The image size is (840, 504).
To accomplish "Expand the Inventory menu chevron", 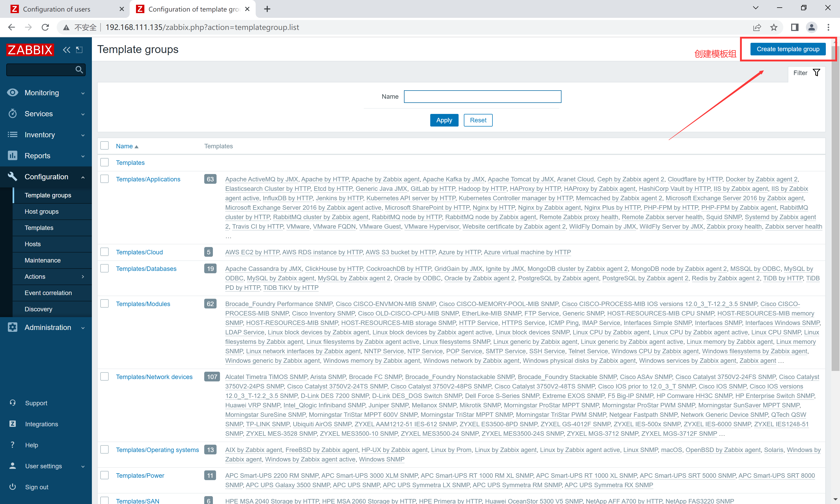I will coord(83,135).
